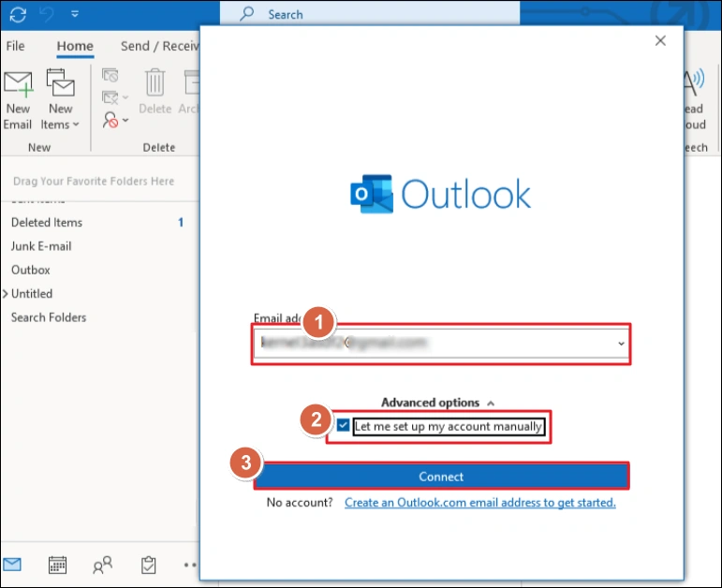Open Calendar view from bottom navigation
This screenshot has height=588, width=722.
(57, 565)
